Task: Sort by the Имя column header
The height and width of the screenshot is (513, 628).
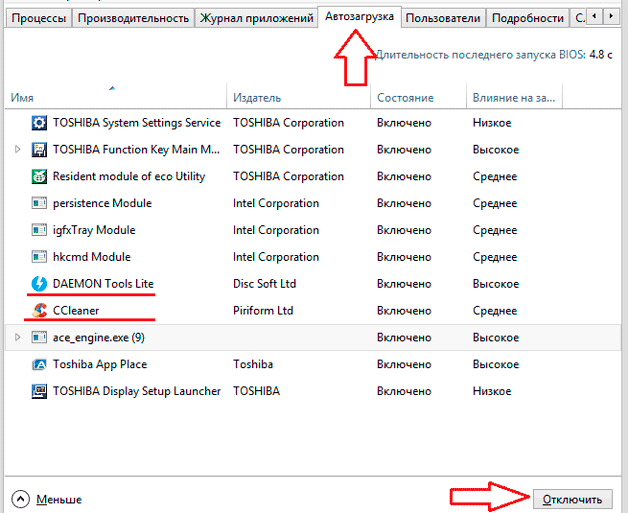Action: (116, 97)
